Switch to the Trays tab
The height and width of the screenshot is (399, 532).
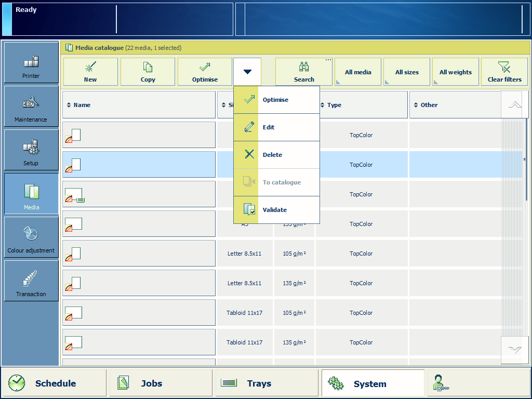[267, 383]
